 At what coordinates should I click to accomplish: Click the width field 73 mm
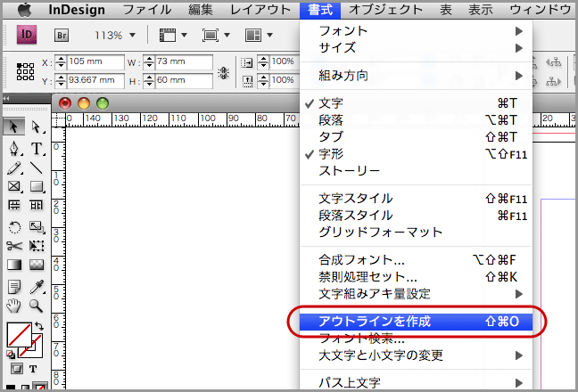(184, 61)
